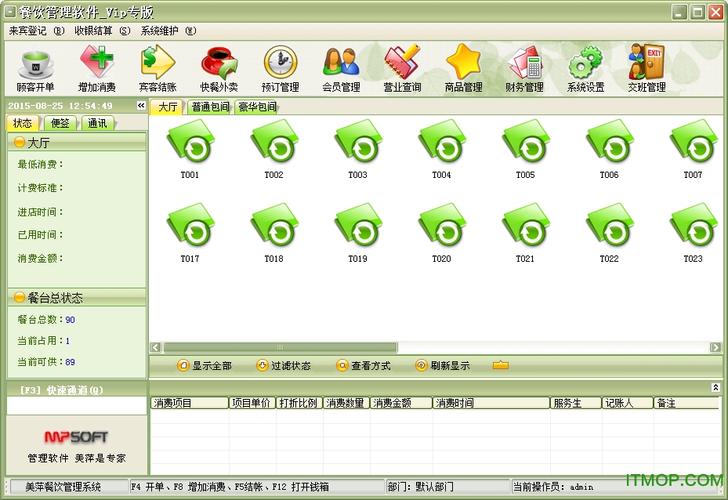Image resolution: width=728 pixels, height=500 pixels.
Task: Open the 收银结算 menu
Action: coord(102,31)
